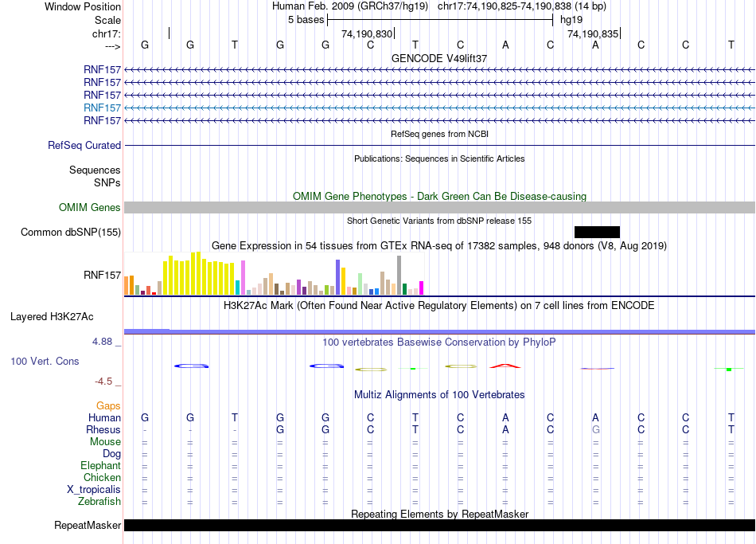Click the 74,190,835 coordinate marker
The height and width of the screenshot is (544, 756).
[593, 33]
